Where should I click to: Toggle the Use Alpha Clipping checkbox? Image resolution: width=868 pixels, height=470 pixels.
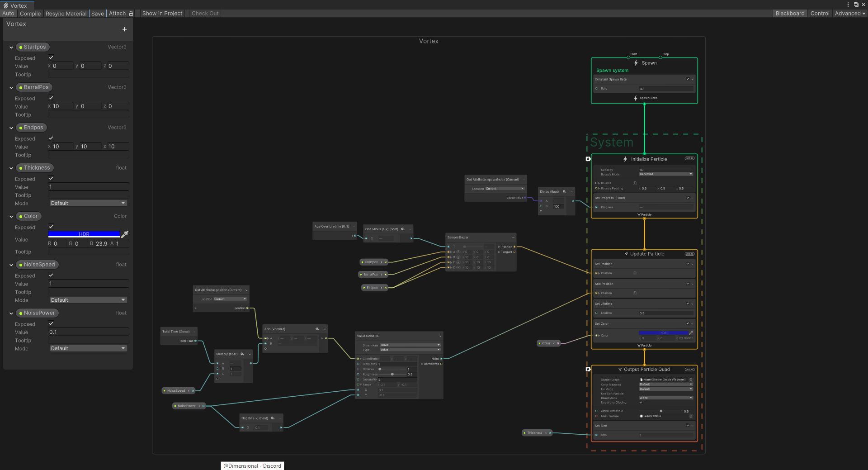[641, 402]
